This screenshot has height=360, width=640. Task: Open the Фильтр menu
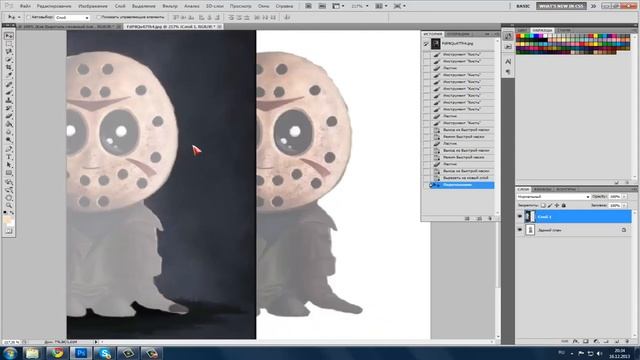(x=170, y=6)
